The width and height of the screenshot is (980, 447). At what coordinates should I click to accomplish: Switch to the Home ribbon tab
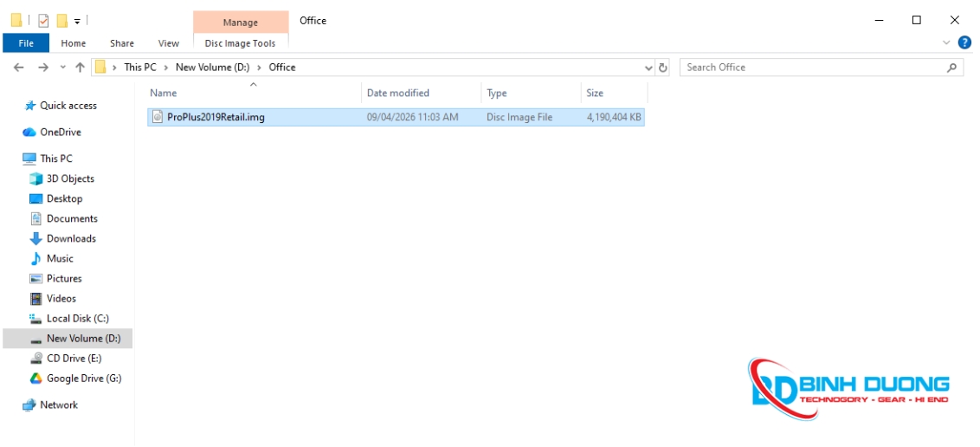click(x=73, y=43)
